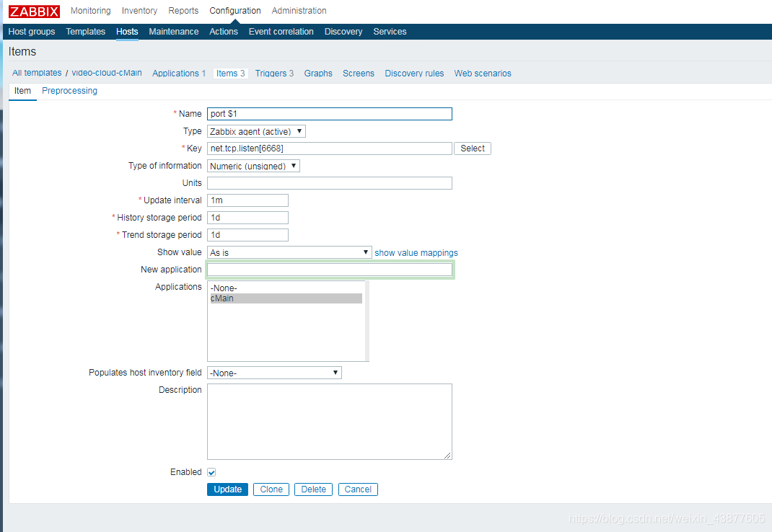Image resolution: width=772 pixels, height=532 pixels.
Task: Focus the Update interval field
Action: pos(247,200)
